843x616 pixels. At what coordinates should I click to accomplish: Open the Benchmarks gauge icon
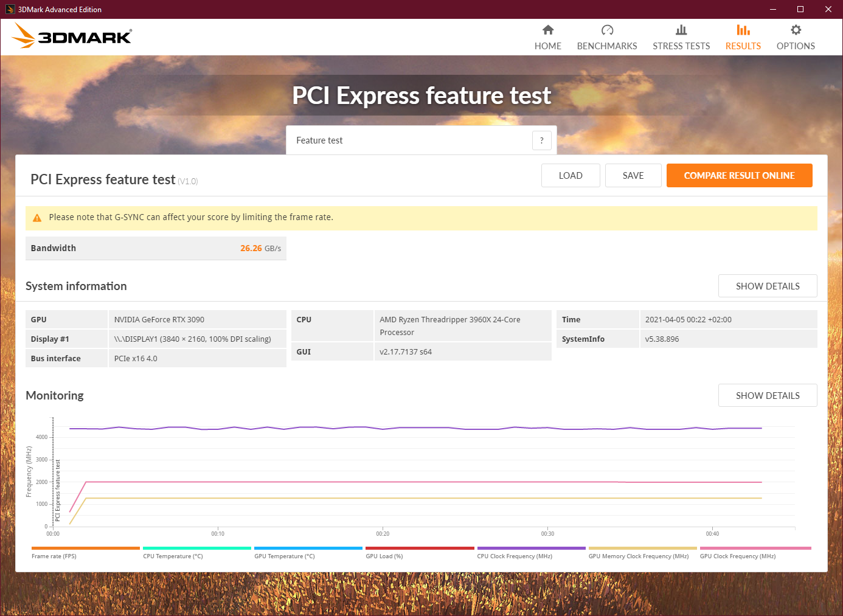tap(607, 30)
